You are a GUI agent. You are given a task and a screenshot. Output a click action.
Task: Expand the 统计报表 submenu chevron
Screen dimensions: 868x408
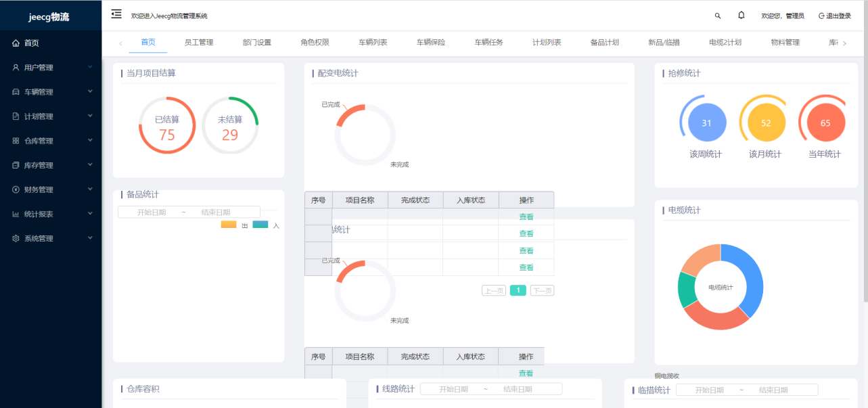point(90,213)
